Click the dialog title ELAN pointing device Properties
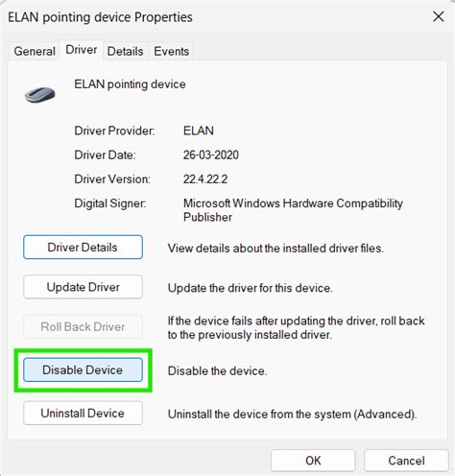 coord(100,17)
